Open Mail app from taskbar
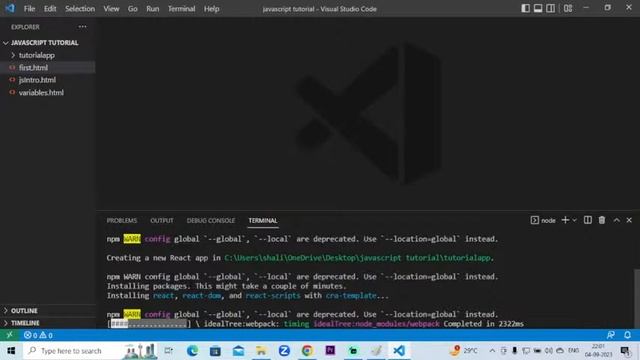This screenshot has width=640, height=360. click(x=238, y=351)
